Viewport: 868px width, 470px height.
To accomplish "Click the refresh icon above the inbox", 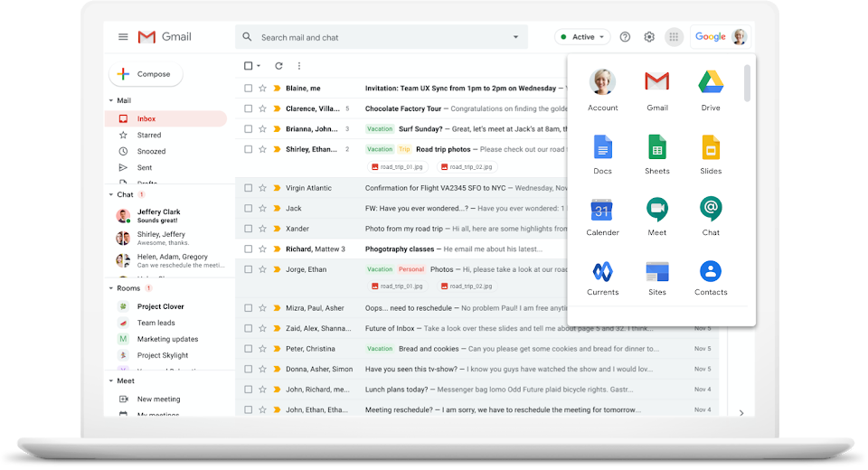I will point(279,66).
